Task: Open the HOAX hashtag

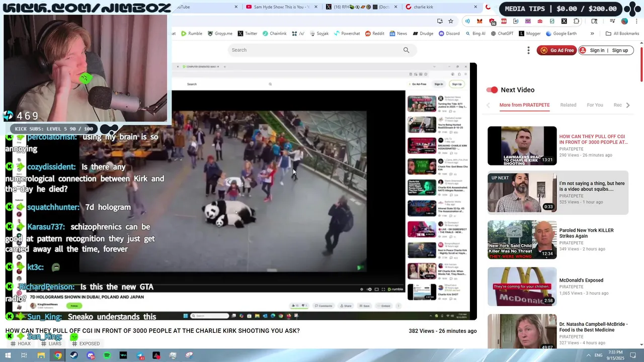Action: [21, 344]
